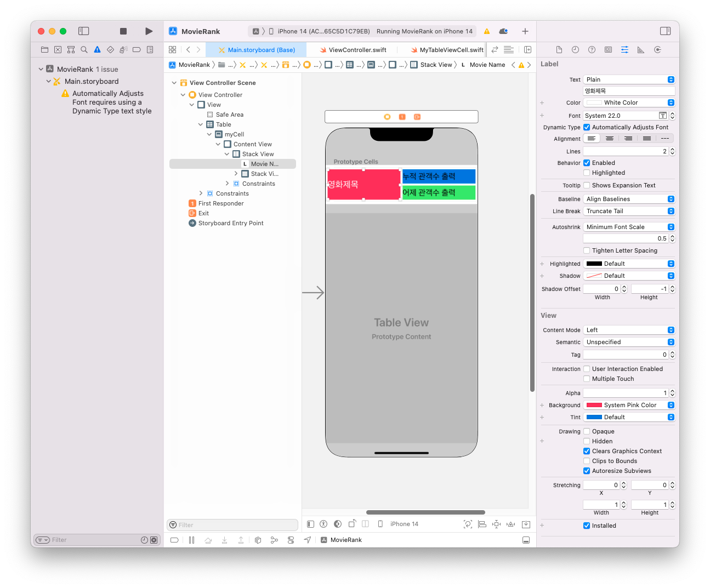Open the related items grid menu
The width and height of the screenshot is (710, 588).
(172, 49)
